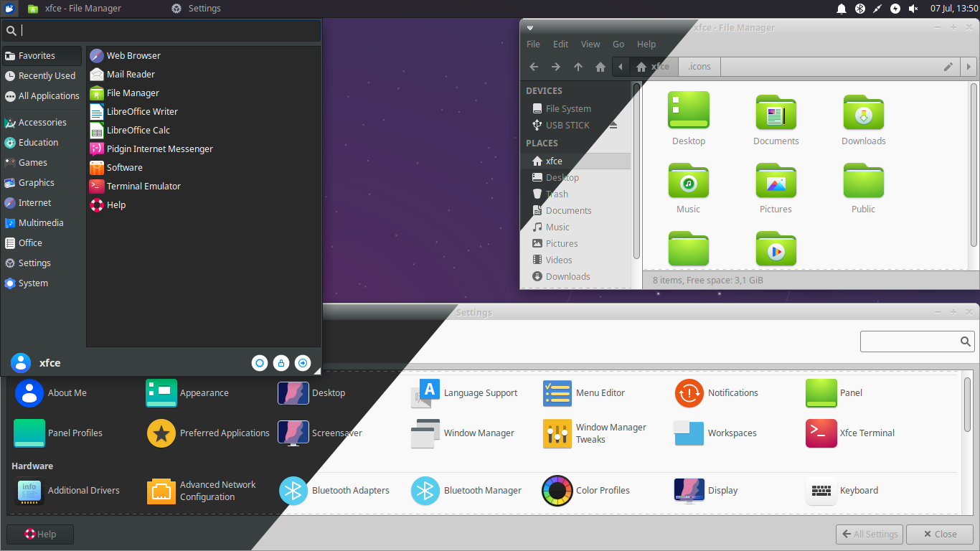This screenshot has width=980, height=551.
Task: Open the Help menu in File Manager
Action: 646,44
